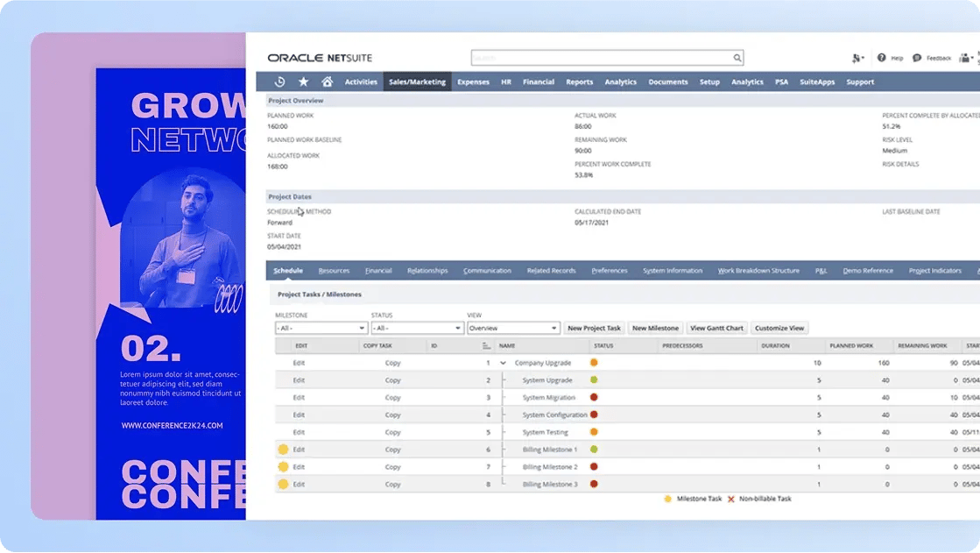Click the View Gantt Chart button
Screen dimensions: 980x553
pos(716,328)
